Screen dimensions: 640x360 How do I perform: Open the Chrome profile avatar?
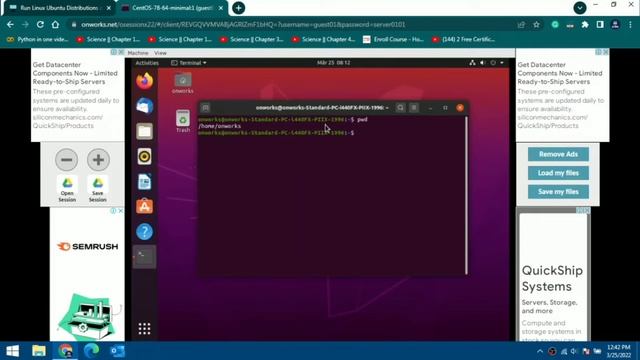615,24
